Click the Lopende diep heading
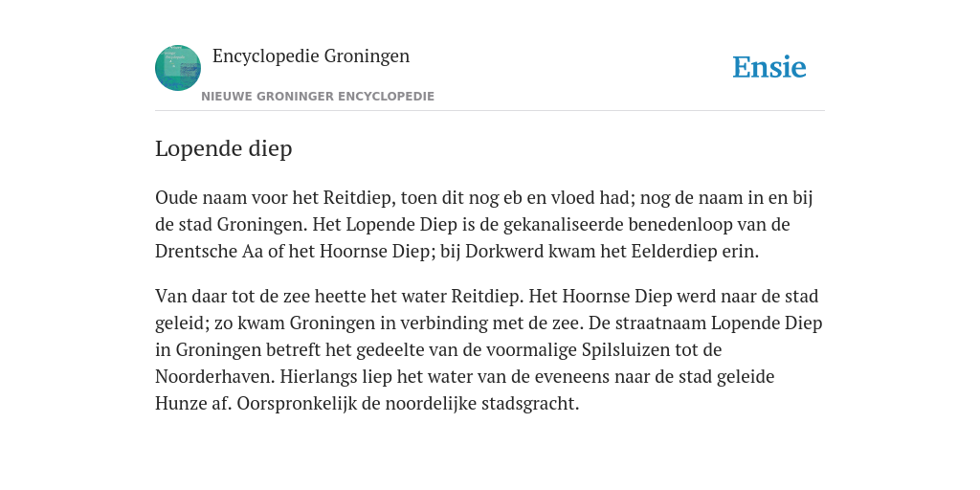980x490 pixels. coord(224,148)
